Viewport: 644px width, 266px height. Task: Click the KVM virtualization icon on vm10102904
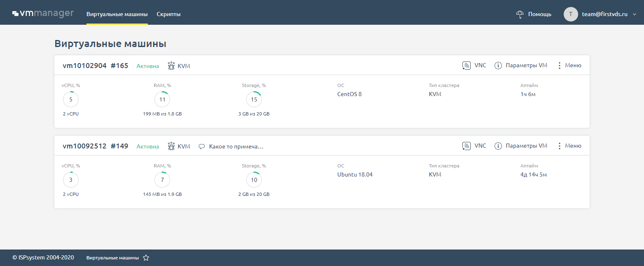[x=171, y=65]
